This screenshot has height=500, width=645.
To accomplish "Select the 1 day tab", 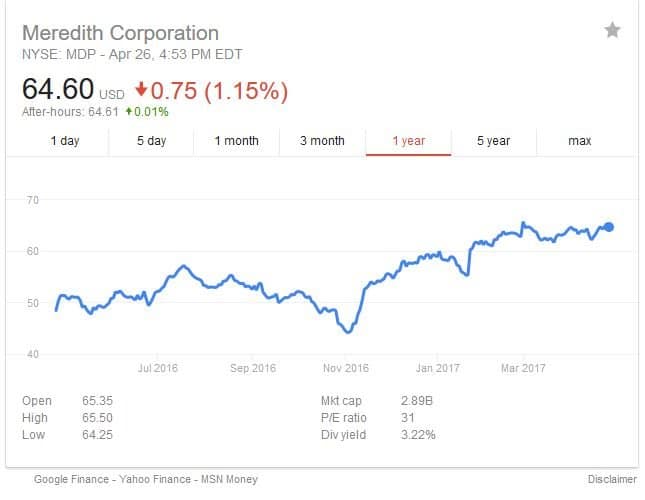I will (x=65, y=141).
